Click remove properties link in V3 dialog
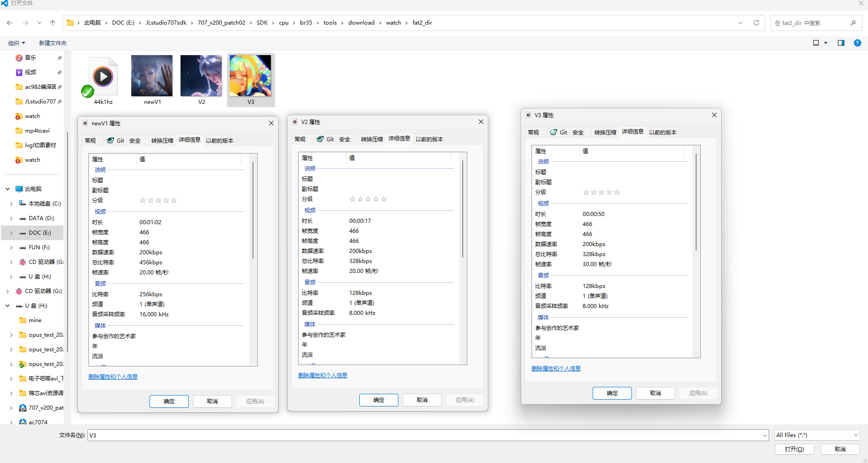 [556, 368]
